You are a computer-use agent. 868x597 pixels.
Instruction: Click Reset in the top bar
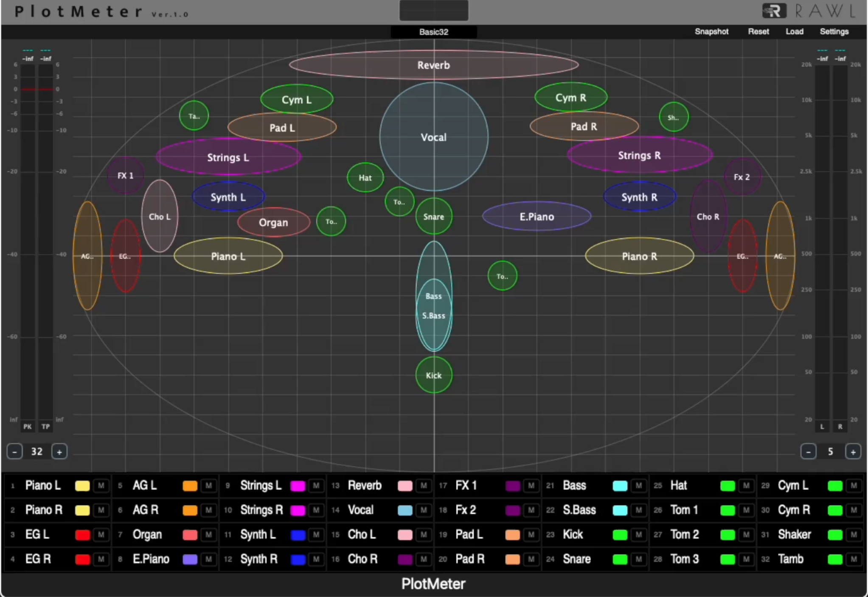coord(758,31)
